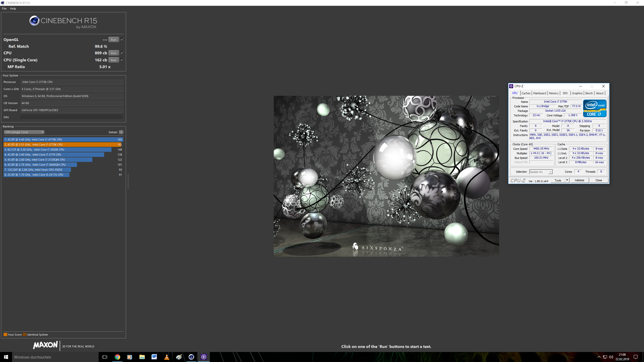Click the Cinebench R15 logo icon
This screenshot has width=644, height=362.
point(34,21)
